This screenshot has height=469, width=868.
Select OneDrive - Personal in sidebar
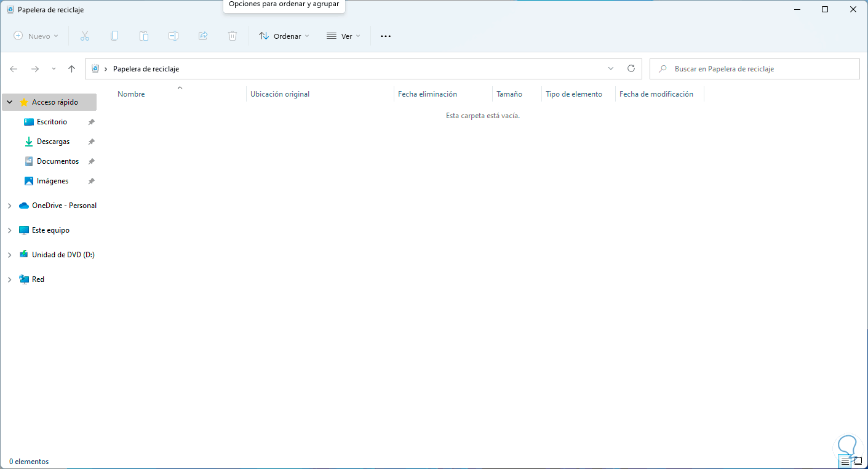click(64, 206)
